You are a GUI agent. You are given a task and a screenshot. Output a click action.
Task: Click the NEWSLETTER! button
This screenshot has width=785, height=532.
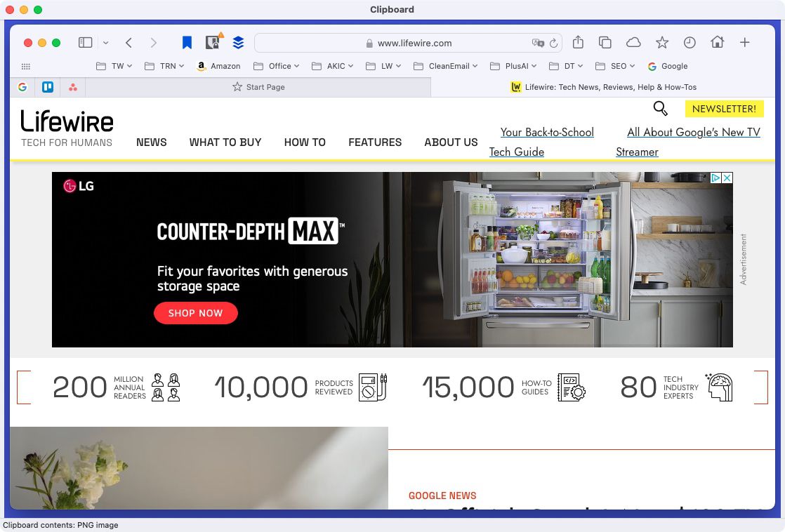724,109
